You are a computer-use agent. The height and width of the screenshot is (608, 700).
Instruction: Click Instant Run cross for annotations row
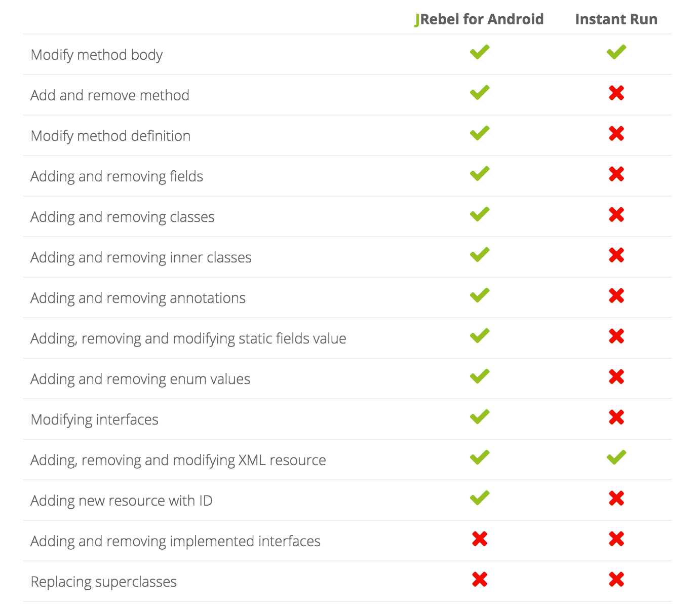(616, 296)
